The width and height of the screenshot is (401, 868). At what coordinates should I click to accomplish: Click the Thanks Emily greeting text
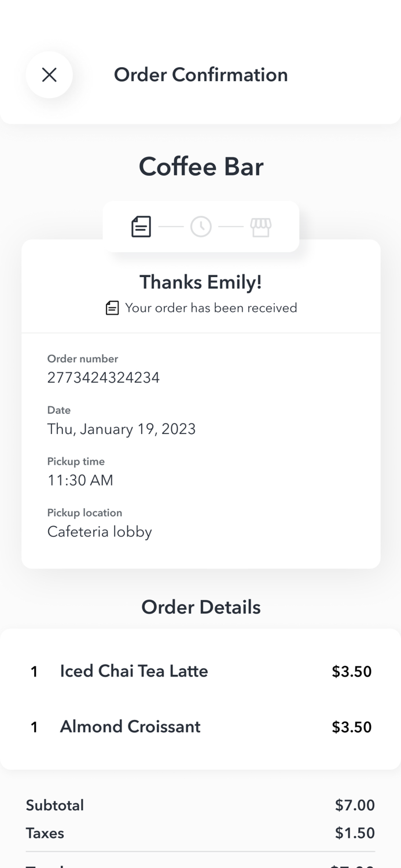pos(201,282)
